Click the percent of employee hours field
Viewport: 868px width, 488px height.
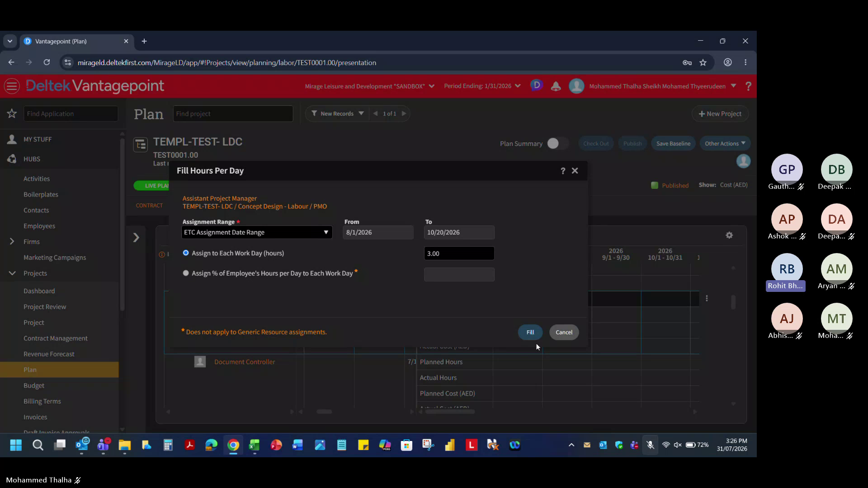(459, 274)
